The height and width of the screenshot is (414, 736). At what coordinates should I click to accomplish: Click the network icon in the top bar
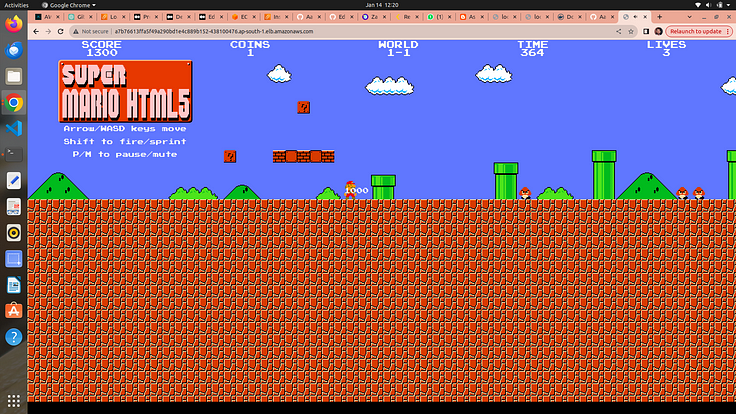(x=698, y=5)
